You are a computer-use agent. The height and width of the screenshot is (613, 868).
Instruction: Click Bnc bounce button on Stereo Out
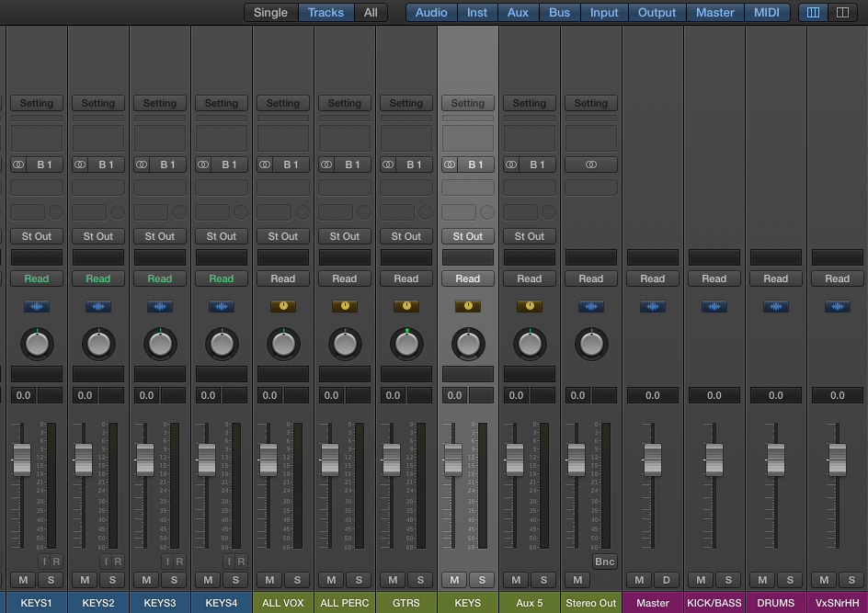tap(604, 562)
